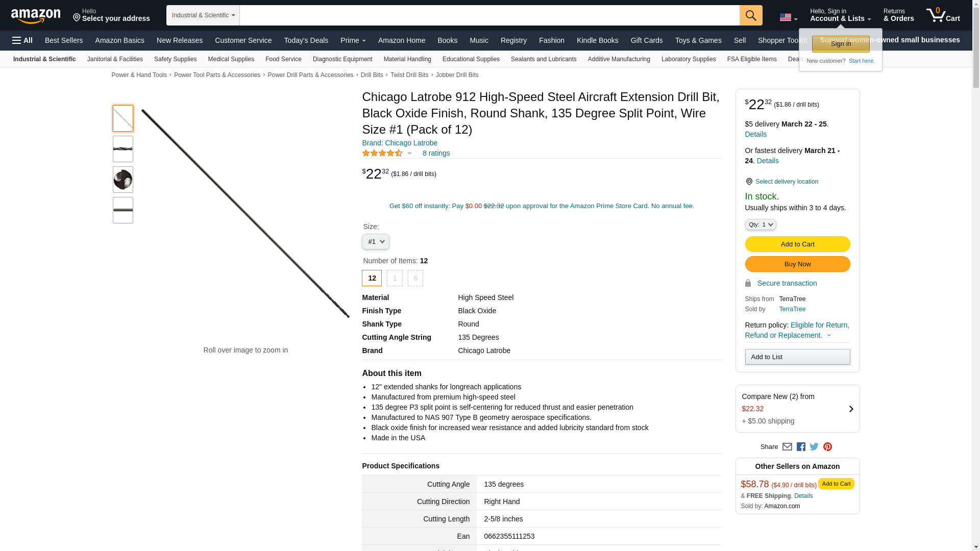Click the Buy Now button
The image size is (980, 551).
[x=797, y=264]
